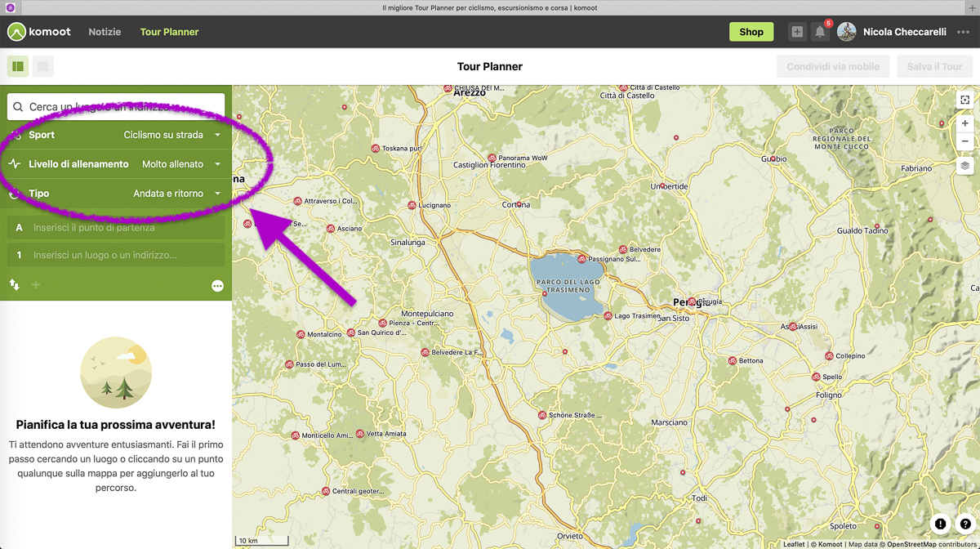This screenshot has height=549, width=980.
Task: Open waypoint more options ellipsis
Action: (x=217, y=286)
